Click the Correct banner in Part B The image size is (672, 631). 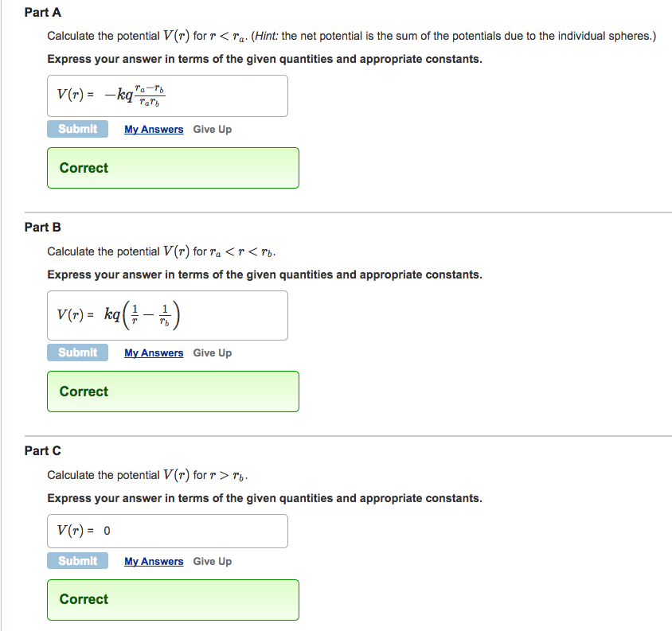click(x=173, y=391)
